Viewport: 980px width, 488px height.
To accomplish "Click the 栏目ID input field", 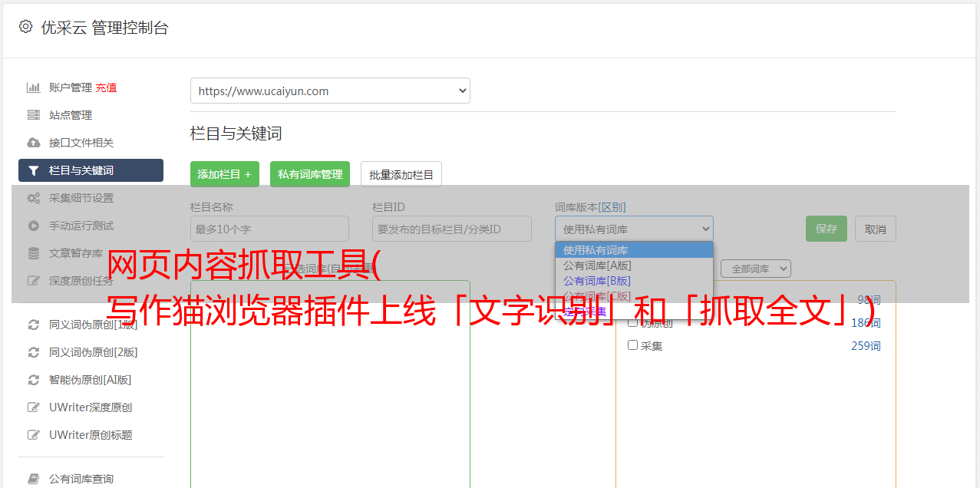I will tap(452, 229).
